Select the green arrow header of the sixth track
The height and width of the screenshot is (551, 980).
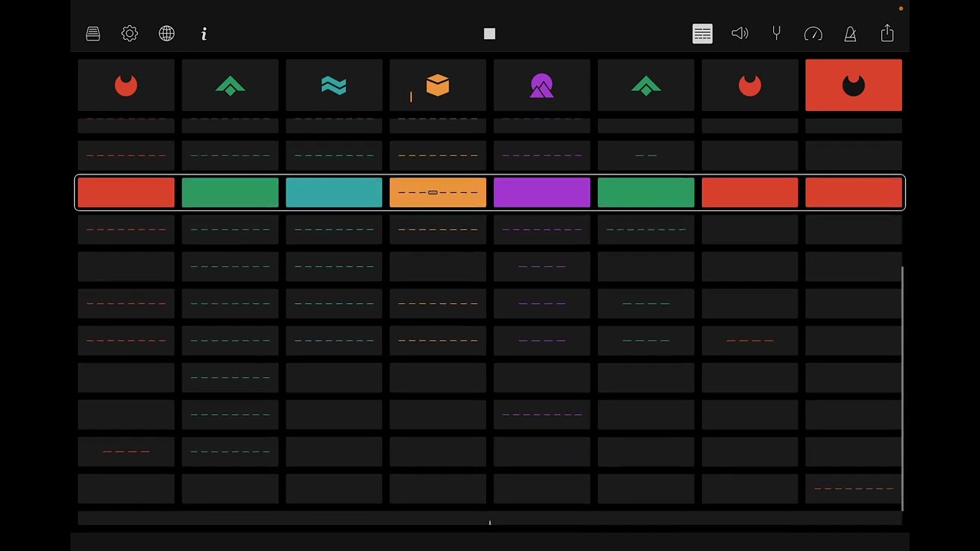coord(646,85)
